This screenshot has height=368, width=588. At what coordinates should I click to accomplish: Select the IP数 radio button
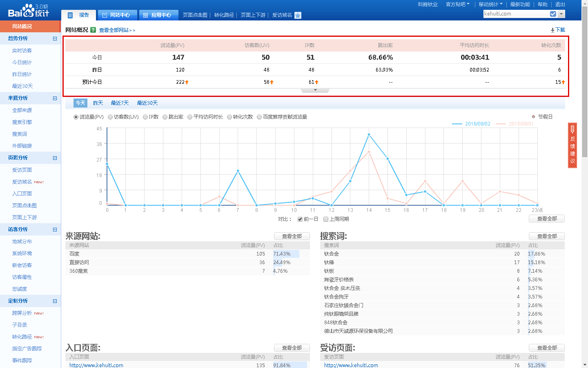145,117
